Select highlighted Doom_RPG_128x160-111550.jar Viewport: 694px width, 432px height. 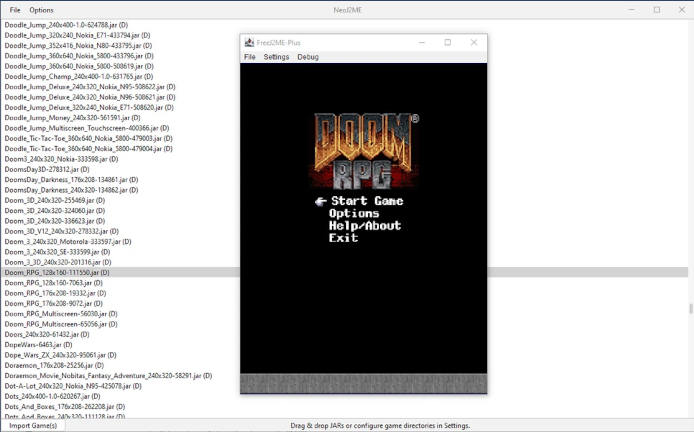coord(57,273)
